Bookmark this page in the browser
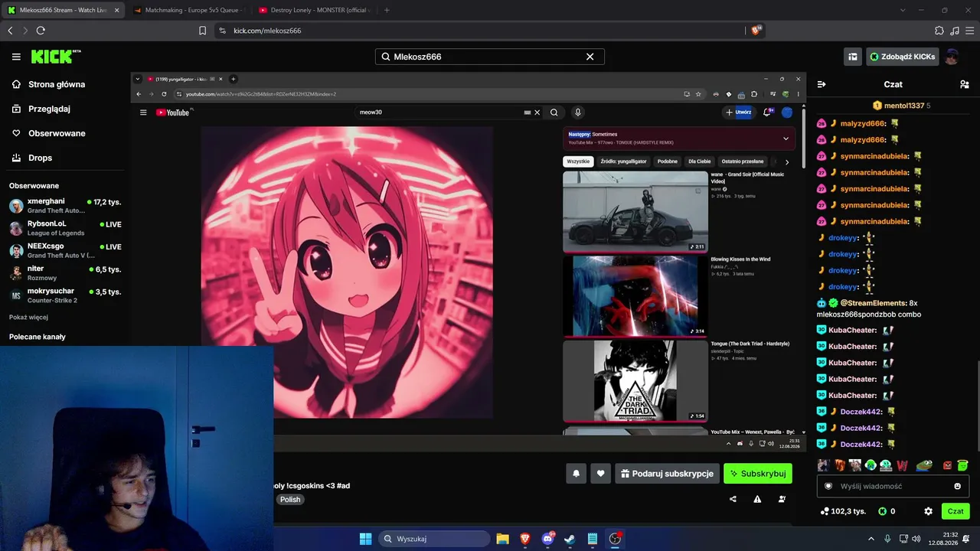980x551 pixels. tap(202, 31)
